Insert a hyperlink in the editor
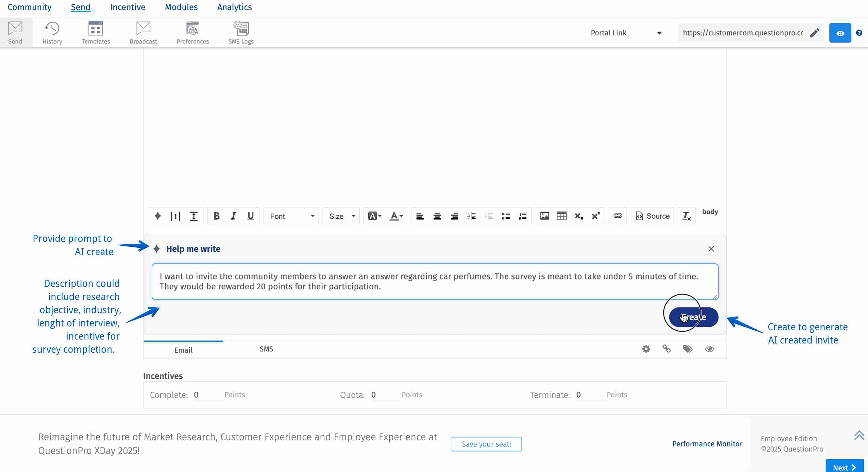868x472 pixels. point(617,216)
